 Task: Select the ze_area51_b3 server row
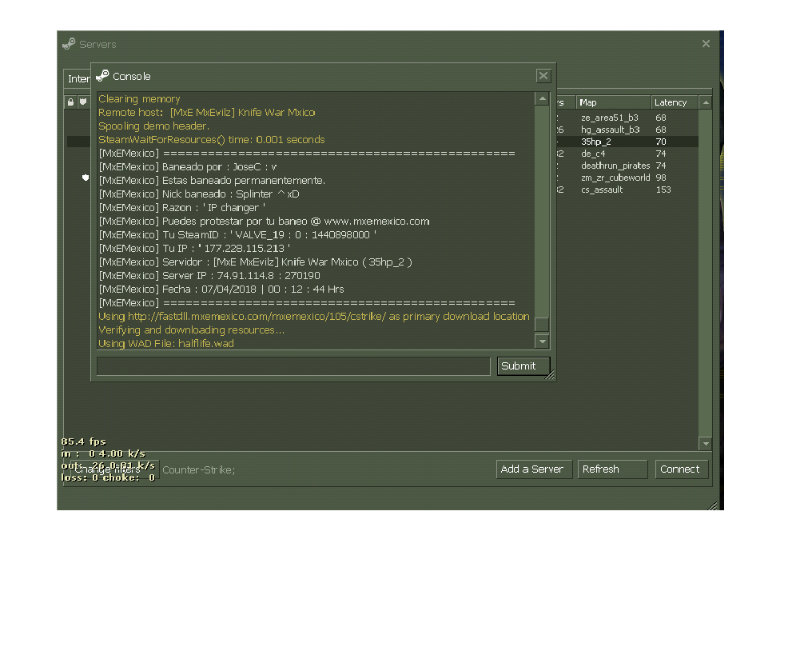[x=627, y=118]
